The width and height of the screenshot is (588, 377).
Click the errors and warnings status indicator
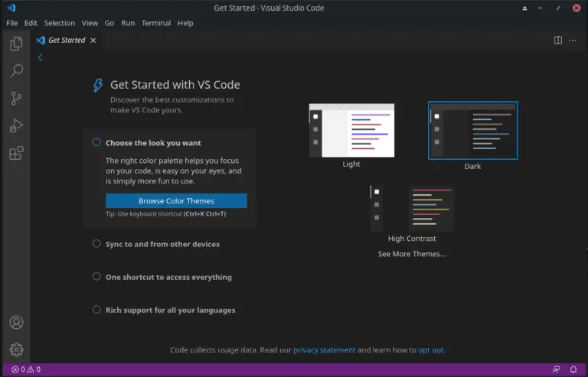[x=26, y=369]
